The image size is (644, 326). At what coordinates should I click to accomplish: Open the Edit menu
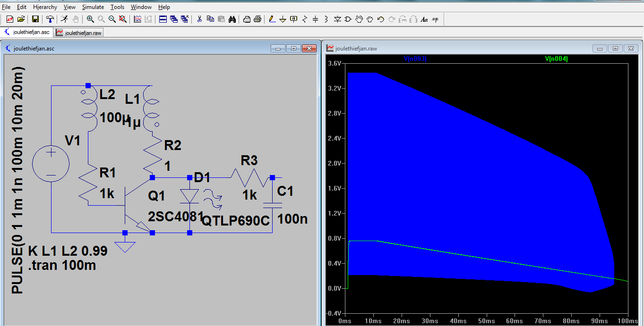pos(22,7)
